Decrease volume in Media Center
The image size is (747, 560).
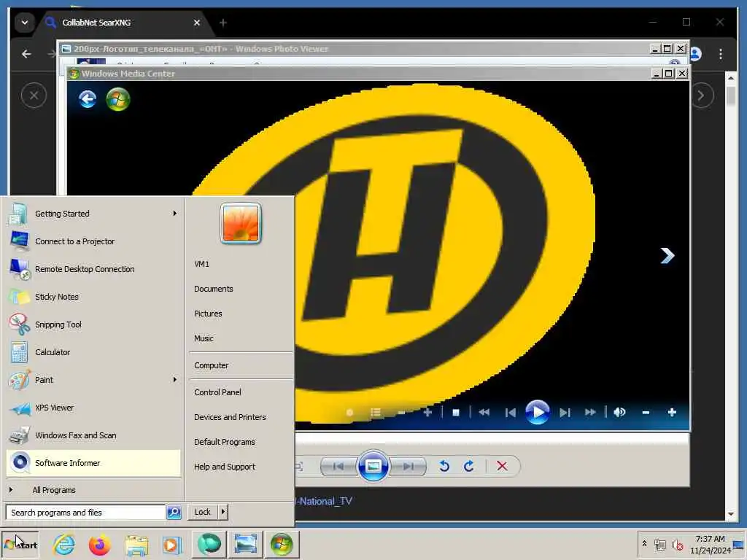coord(646,413)
